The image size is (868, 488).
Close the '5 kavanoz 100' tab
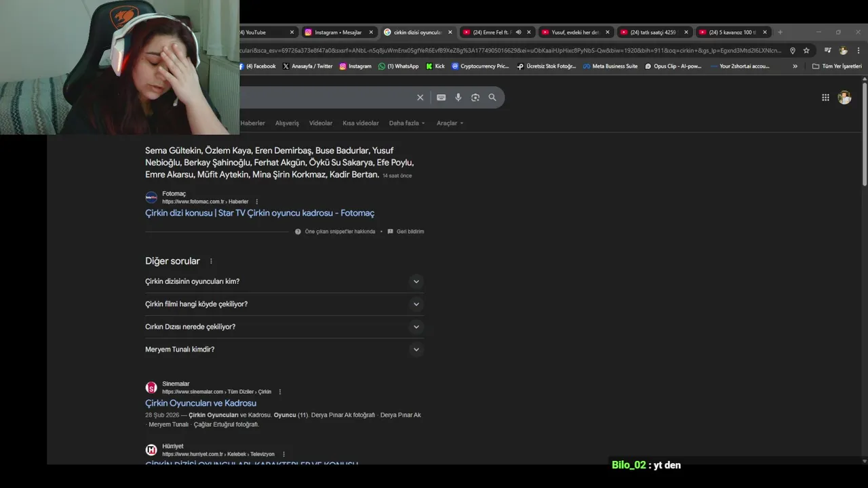tap(765, 32)
